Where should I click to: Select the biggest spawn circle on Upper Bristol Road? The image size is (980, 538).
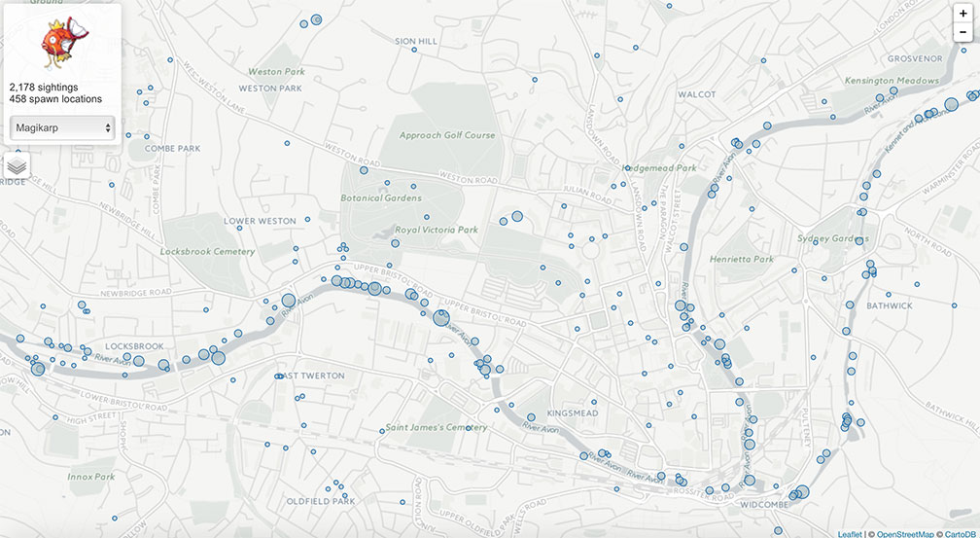coord(441,318)
